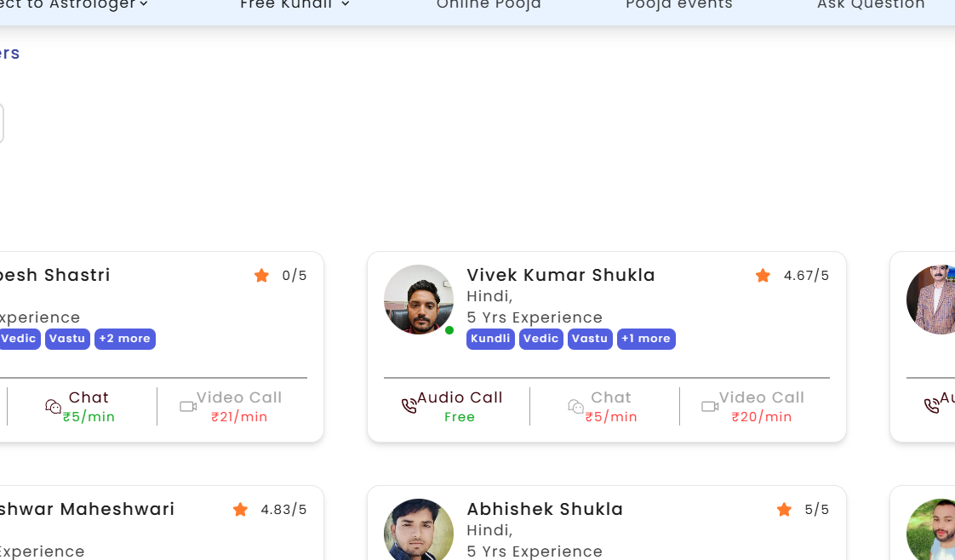
Task: Click chat bubble icon on Vivek Kumar Shukla card
Action: coord(576,407)
